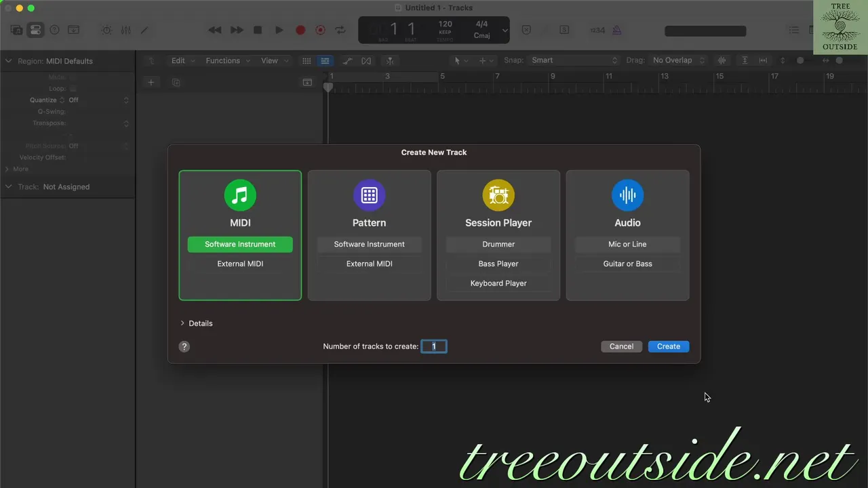Viewport: 868px width, 488px height.
Task: Select the Audio waveform track icon
Action: tap(627, 195)
